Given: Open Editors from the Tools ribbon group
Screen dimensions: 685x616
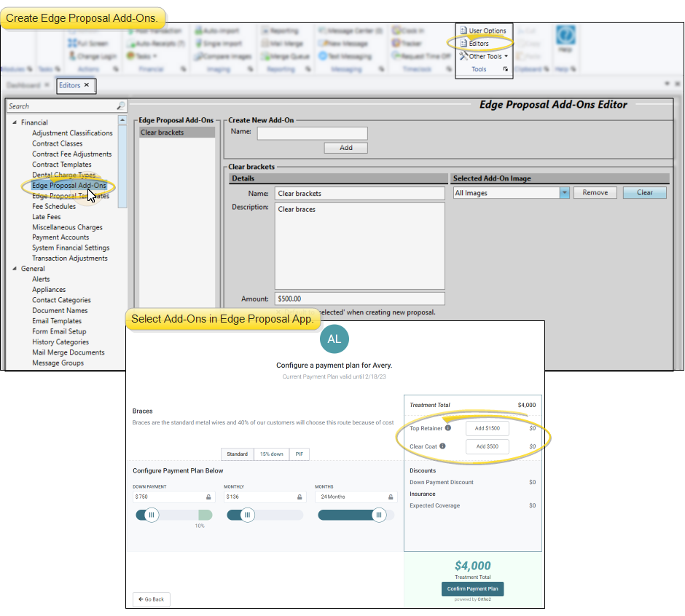Looking at the screenshot, I should pos(478,44).
